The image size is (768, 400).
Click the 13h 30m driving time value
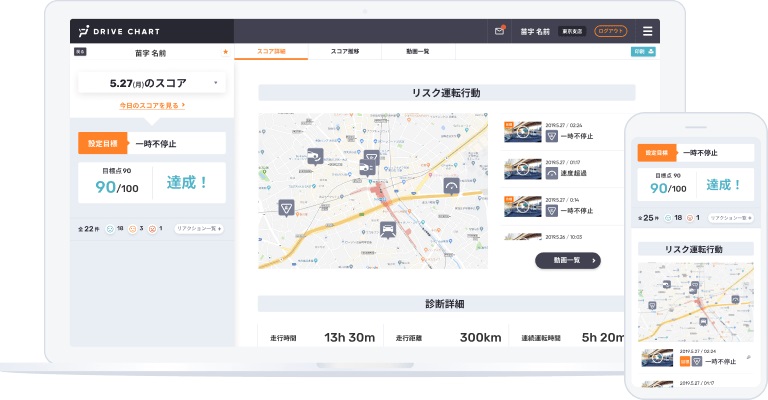(x=350, y=337)
